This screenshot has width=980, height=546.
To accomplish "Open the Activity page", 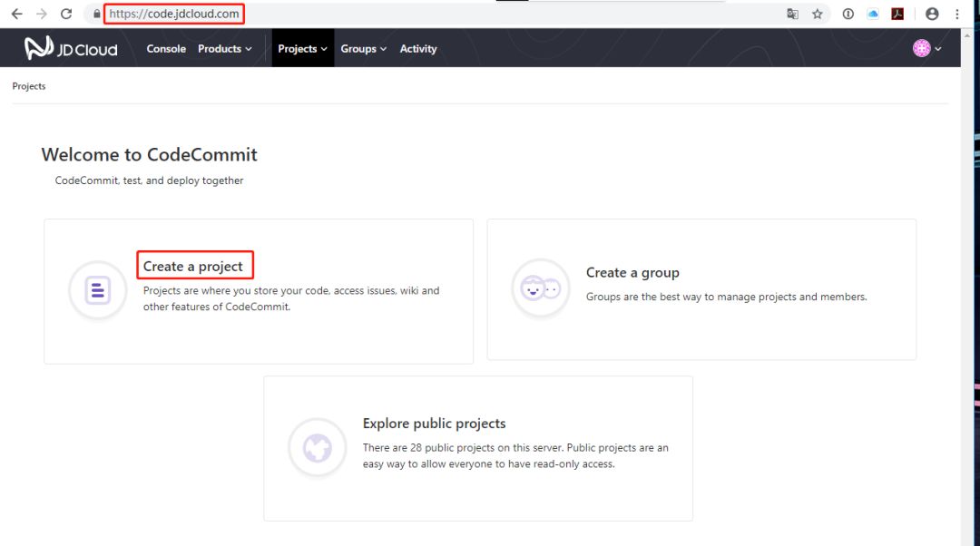I will point(418,49).
